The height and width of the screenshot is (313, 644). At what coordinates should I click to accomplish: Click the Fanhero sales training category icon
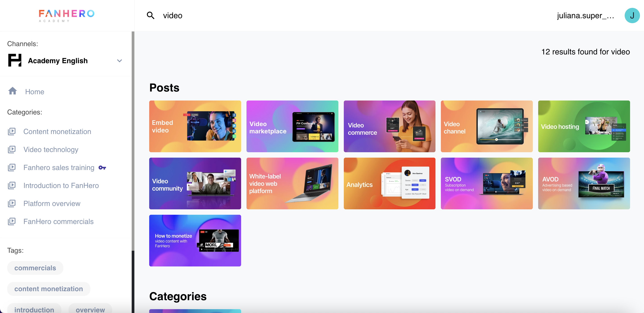click(x=11, y=167)
